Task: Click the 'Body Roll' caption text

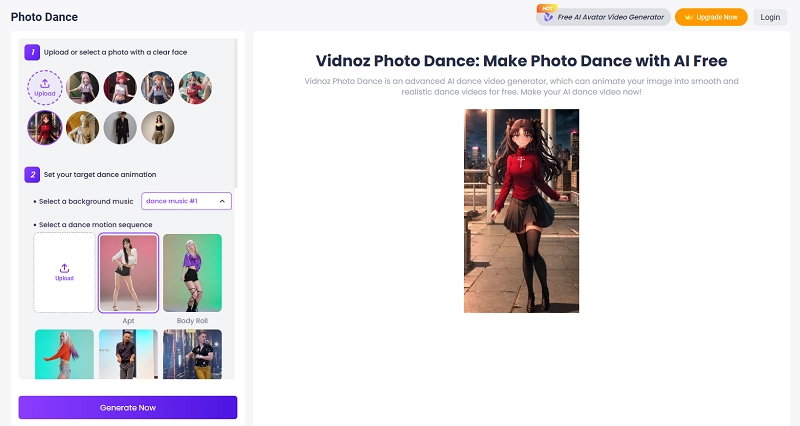Action: click(192, 320)
